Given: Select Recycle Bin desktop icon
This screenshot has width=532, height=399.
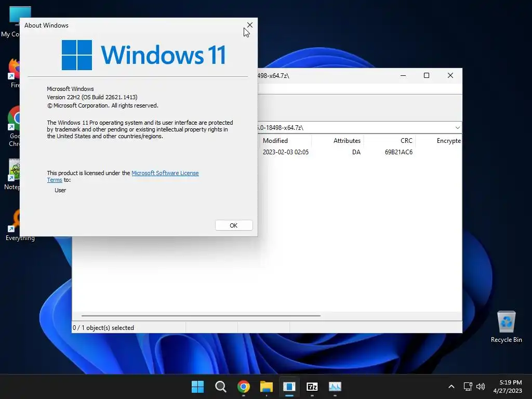Looking at the screenshot, I should (506, 327).
